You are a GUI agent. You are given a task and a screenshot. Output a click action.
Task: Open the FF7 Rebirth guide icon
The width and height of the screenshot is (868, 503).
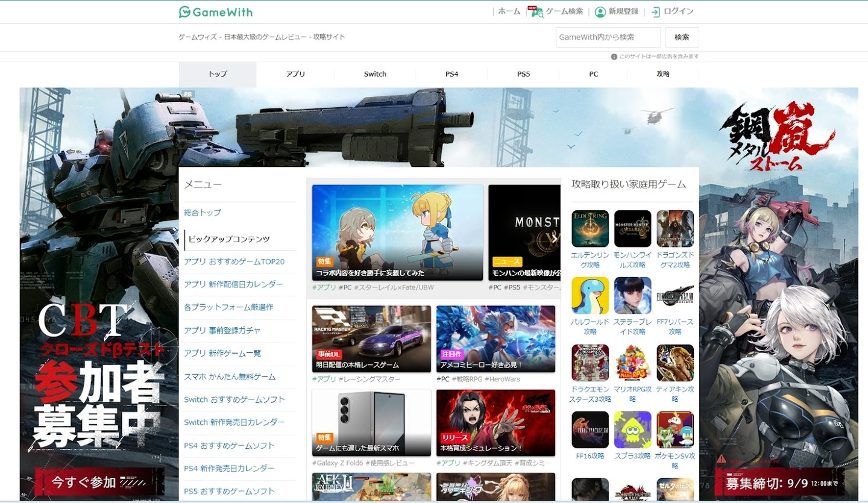coord(675,295)
